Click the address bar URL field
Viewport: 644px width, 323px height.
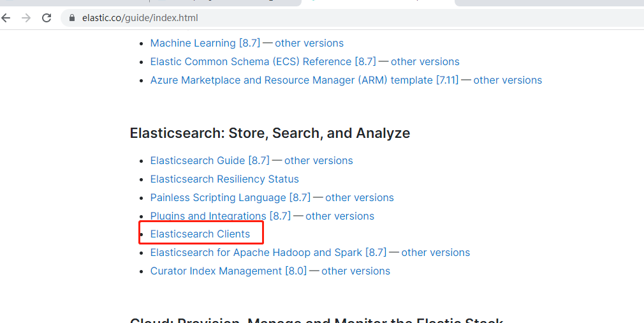pos(255,18)
